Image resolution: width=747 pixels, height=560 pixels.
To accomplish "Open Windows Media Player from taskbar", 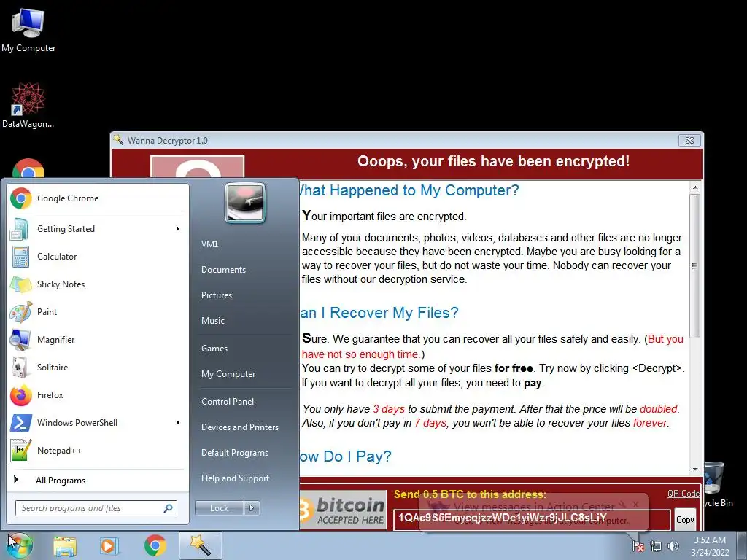I will pos(109,545).
